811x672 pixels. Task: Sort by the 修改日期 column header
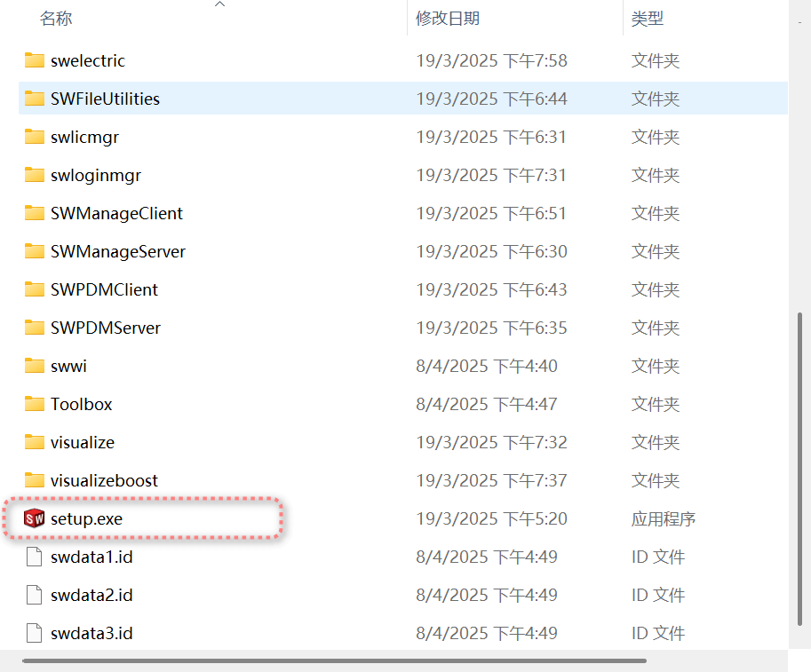[448, 19]
